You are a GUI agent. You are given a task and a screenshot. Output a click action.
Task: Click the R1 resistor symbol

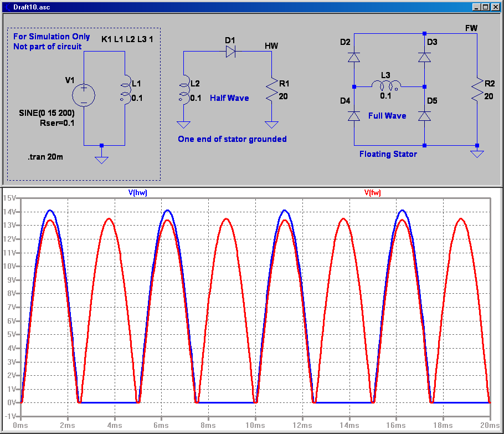click(x=272, y=89)
